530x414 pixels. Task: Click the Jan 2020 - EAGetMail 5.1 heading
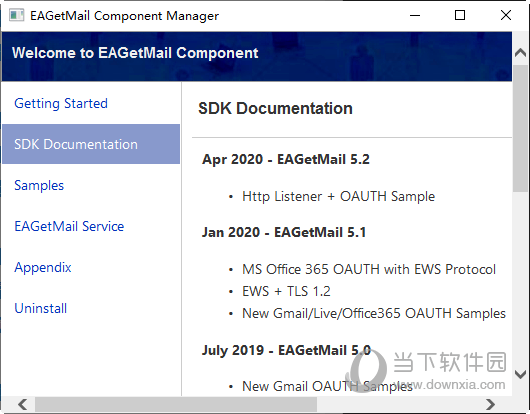coord(284,232)
